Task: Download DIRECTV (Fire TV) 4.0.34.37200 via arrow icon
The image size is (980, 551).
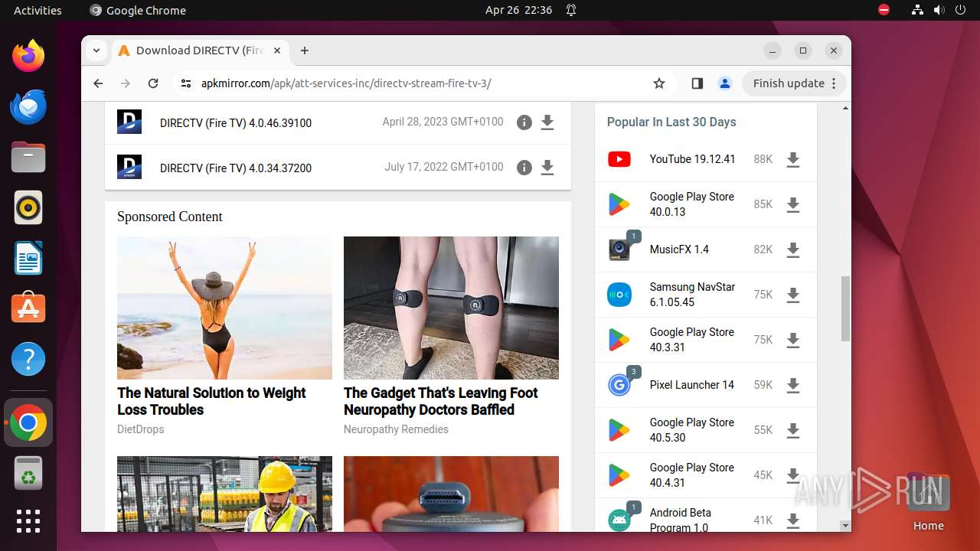Action: coord(547,168)
